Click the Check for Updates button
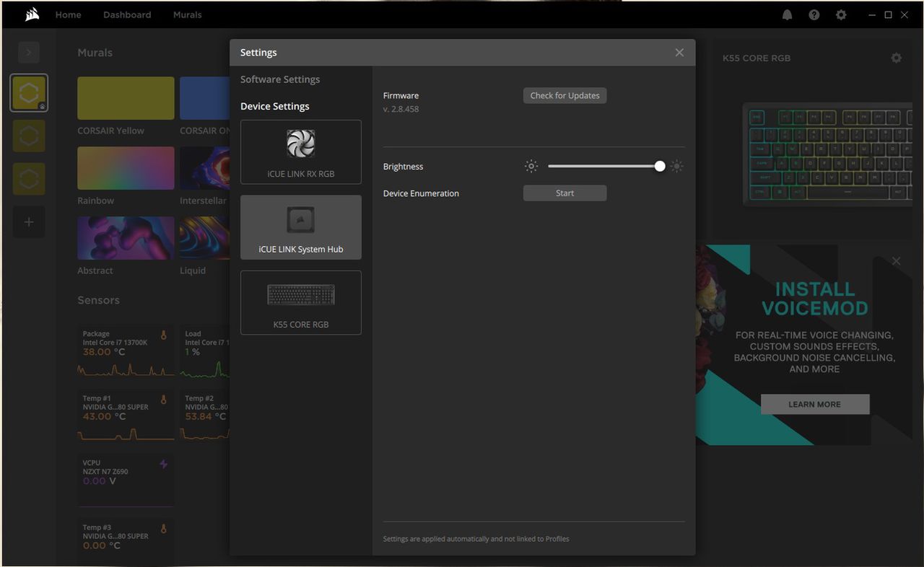Image resolution: width=924 pixels, height=567 pixels. [x=565, y=95]
